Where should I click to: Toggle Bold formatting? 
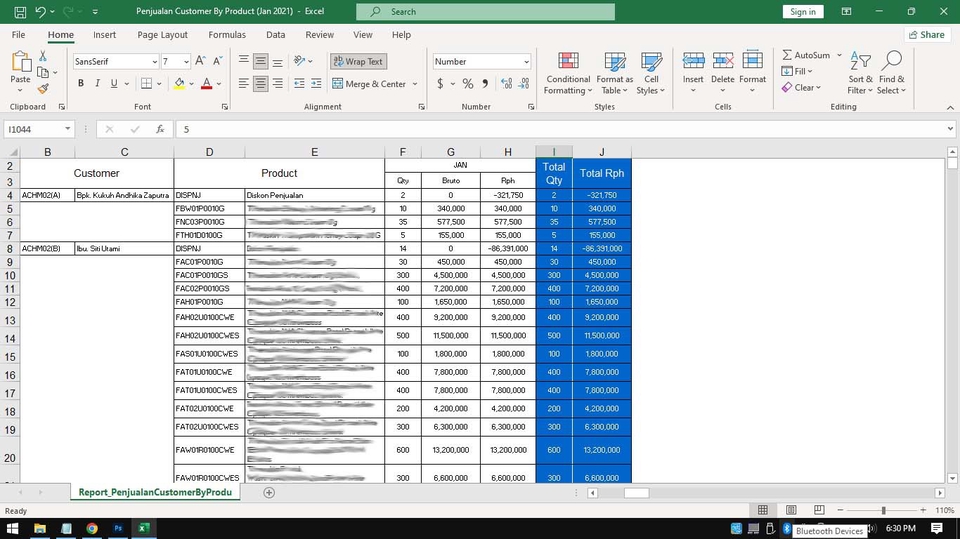(x=80, y=83)
